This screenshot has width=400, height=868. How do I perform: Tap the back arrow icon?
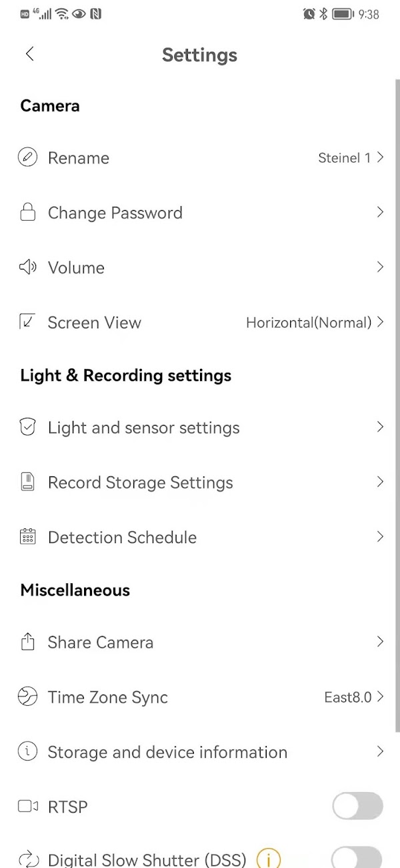29,55
